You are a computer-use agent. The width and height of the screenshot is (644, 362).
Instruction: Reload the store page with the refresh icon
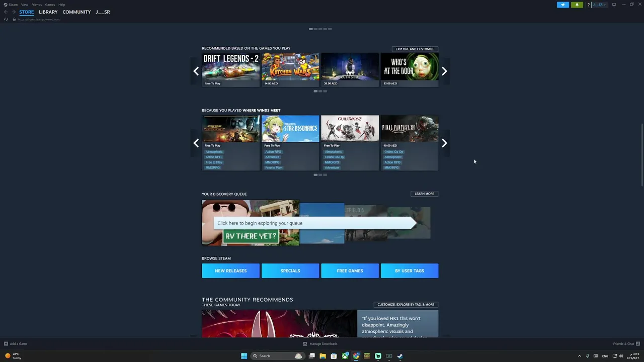(x=6, y=19)
